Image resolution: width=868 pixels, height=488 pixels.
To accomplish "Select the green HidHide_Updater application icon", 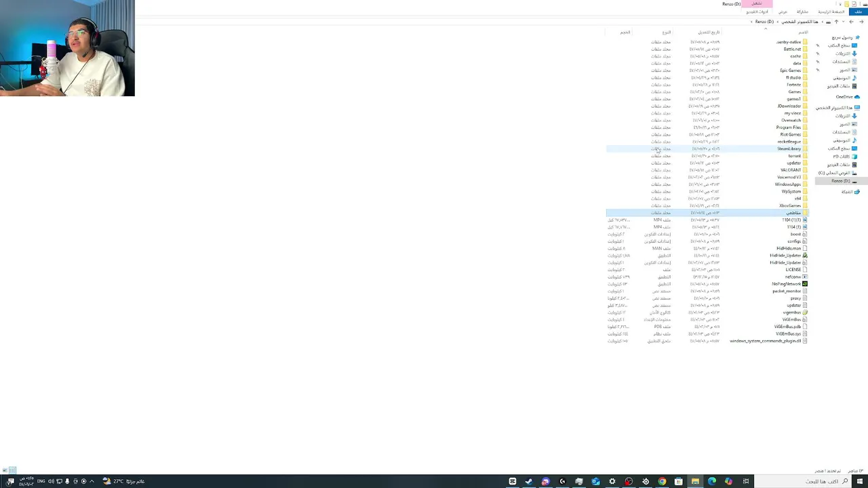I will 805,256.
